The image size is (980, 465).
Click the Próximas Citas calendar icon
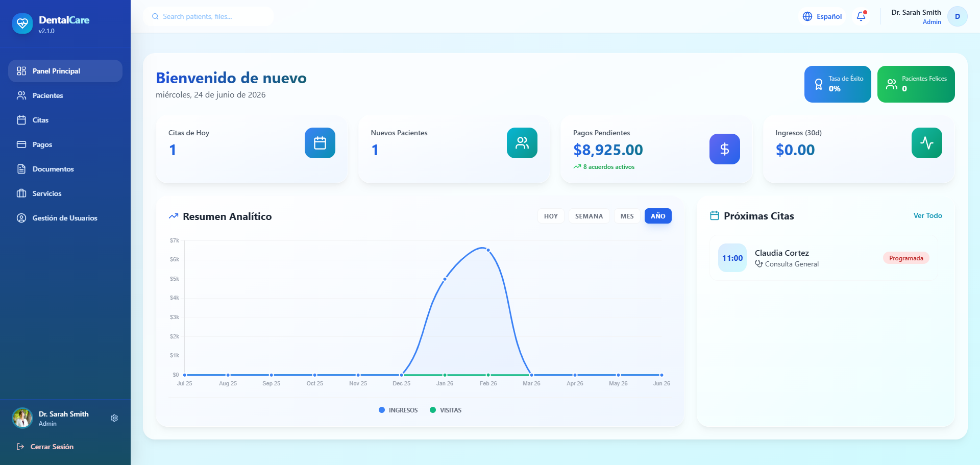click(715, 216)
